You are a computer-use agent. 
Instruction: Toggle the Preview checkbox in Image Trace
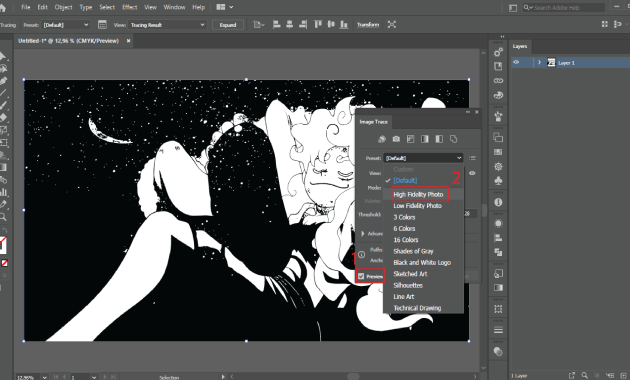pos(361,276)
